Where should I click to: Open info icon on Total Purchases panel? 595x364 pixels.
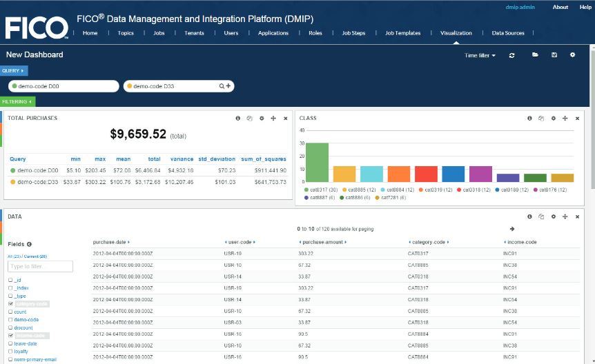(238, 119)
